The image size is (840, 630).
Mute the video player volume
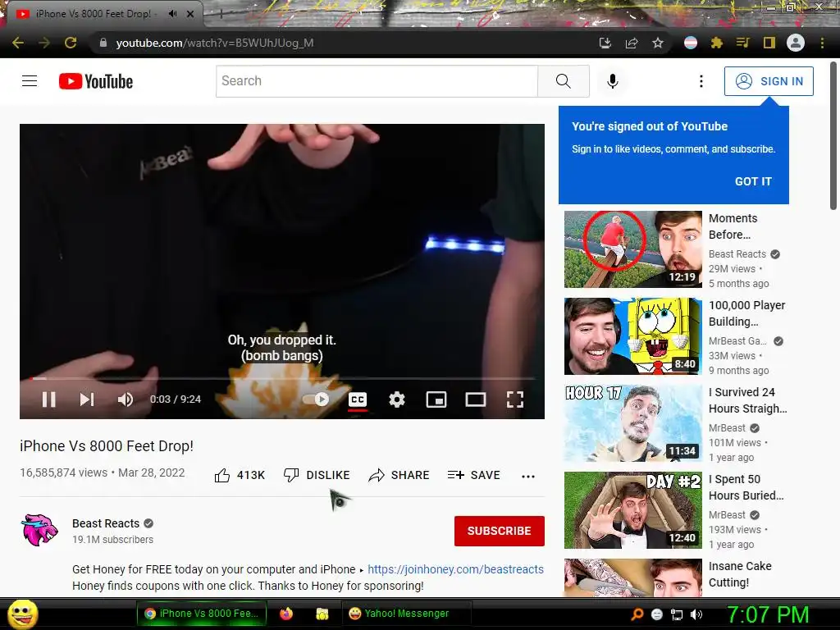coord(126,399)
